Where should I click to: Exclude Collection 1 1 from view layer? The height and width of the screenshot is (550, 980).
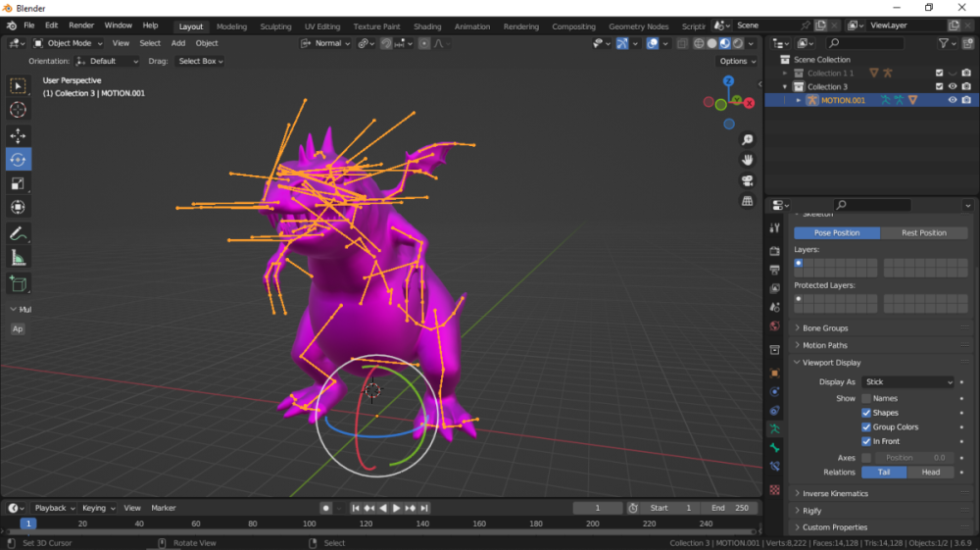coord(940,74)
